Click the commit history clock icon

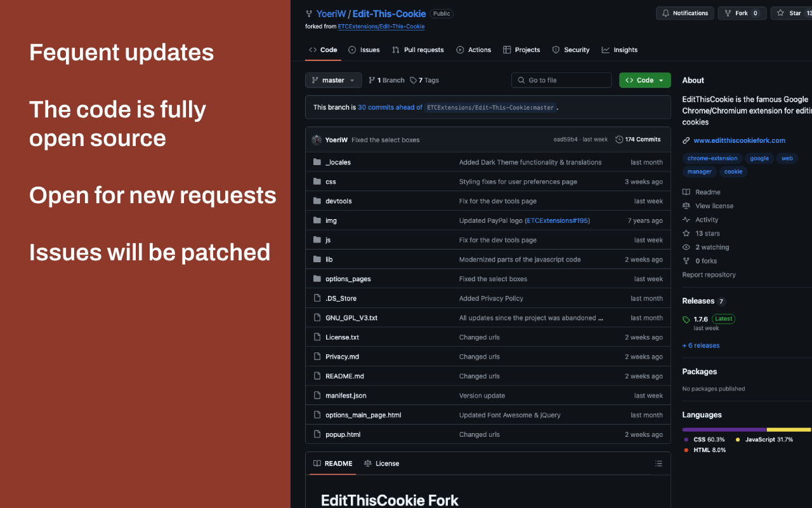[x=619, y=140]
